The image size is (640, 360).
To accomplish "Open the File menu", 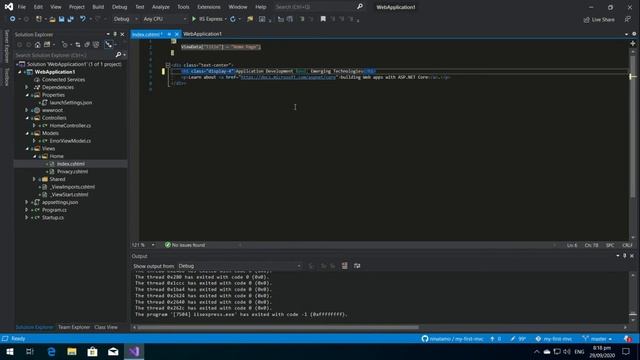I will pos(22,7).
